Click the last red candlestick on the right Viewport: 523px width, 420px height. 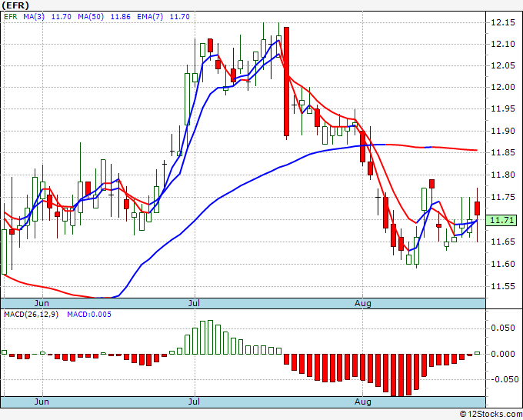pyautogui.click(x=478, y=208)
